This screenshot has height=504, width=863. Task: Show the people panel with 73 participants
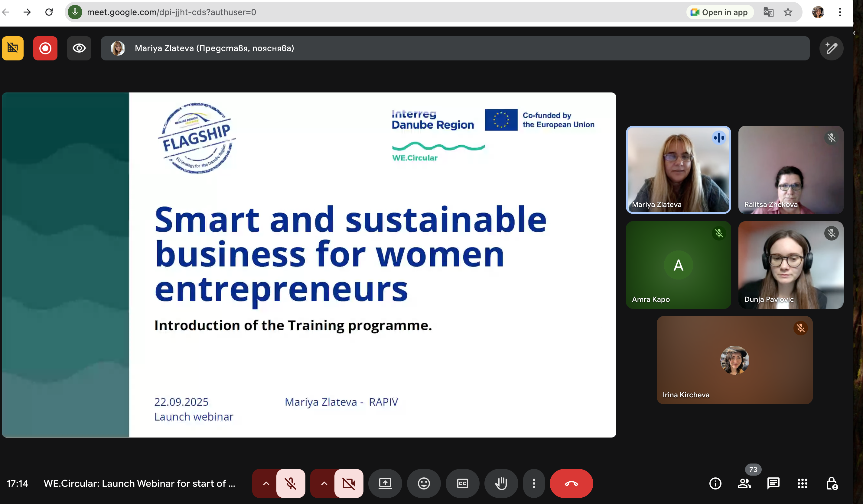coord(744,483)
